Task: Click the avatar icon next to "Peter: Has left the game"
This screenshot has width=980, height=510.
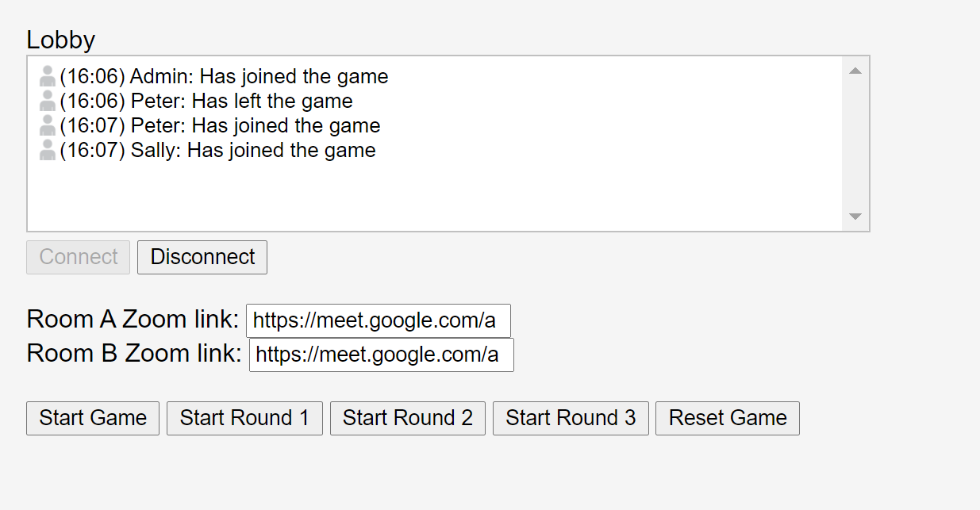Action: point(48,101)
